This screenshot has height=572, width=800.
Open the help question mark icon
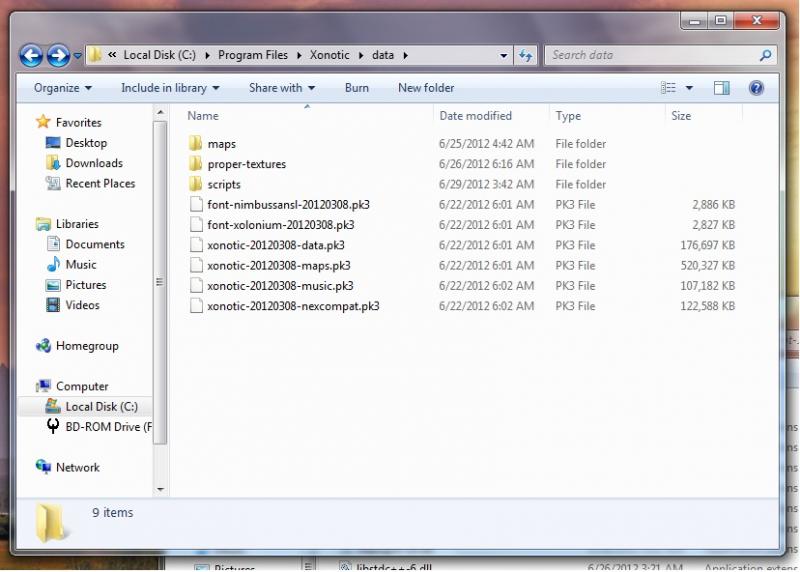[x=756, y=88]
